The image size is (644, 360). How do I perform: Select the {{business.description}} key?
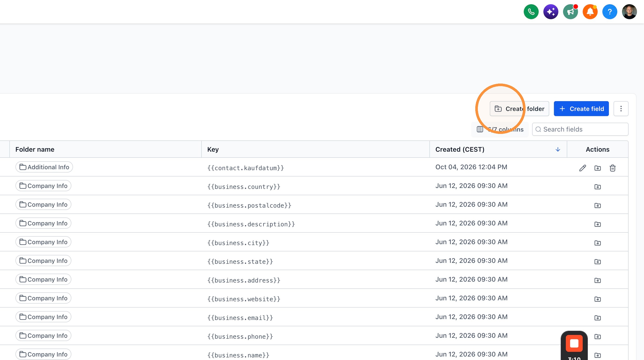(251, 224)
